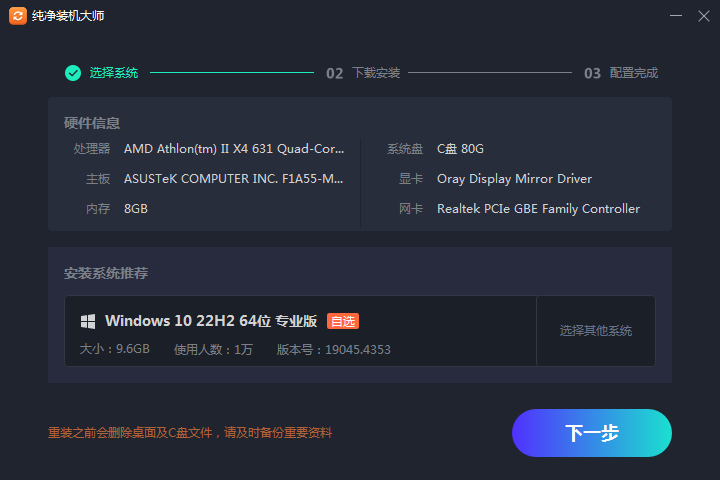Screen dimensions: 720x480
Task: Click the 自选 badge
Action: (343, 321)
